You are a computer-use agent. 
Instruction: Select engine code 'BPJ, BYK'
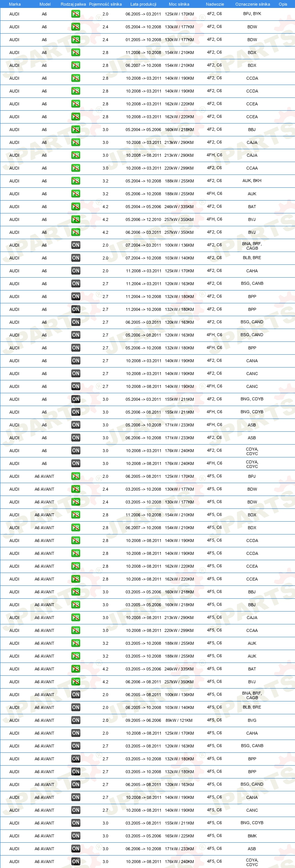[252, 14]
